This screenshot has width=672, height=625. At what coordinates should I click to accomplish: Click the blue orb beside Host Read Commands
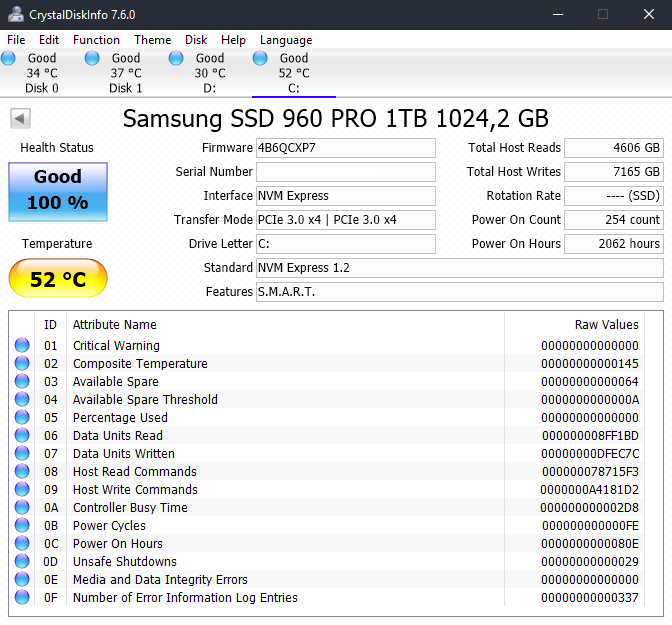click(22, 471)
